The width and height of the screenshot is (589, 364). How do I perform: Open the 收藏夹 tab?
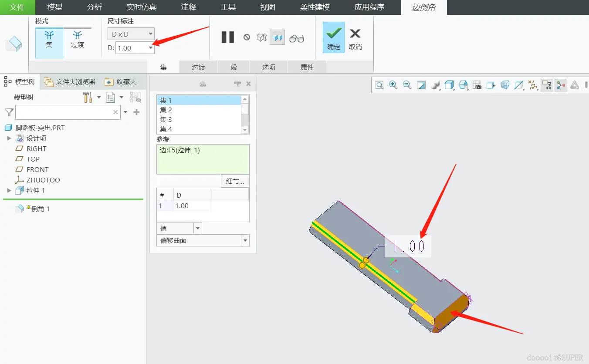[121, 81]
